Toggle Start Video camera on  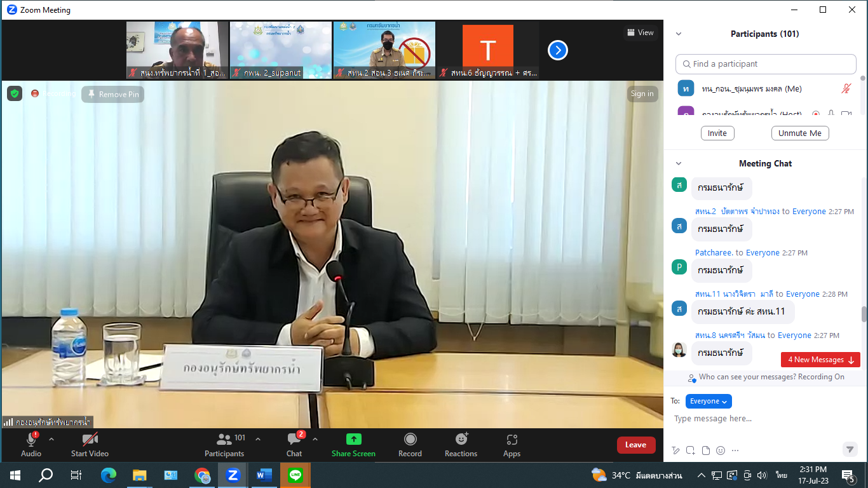90,440
